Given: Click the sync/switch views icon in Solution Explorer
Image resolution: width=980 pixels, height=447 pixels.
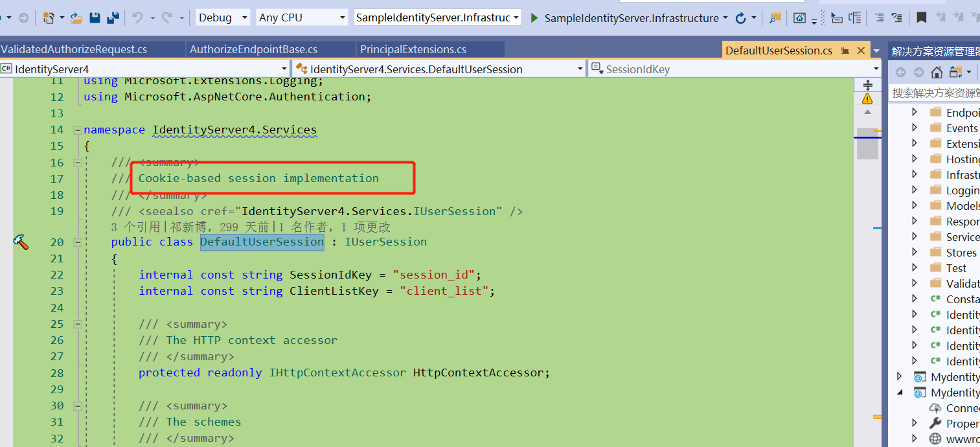Looking at the screenshot, I should tap(955, 72).
